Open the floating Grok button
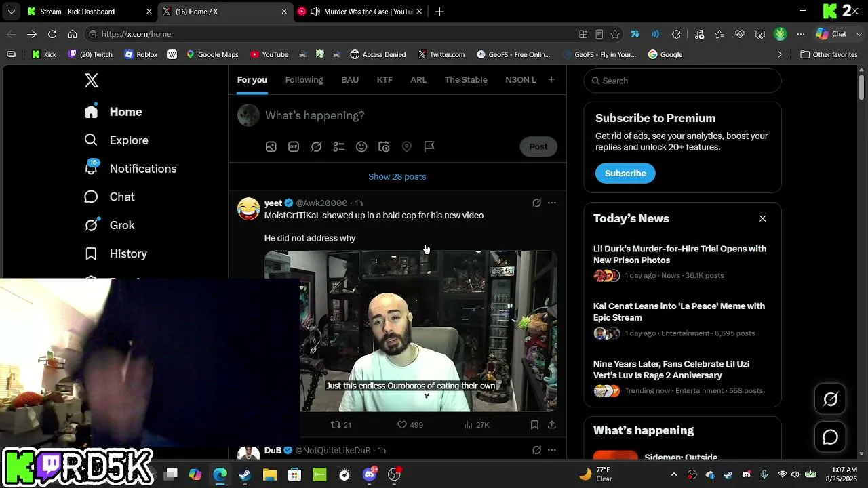 point(831,399)
